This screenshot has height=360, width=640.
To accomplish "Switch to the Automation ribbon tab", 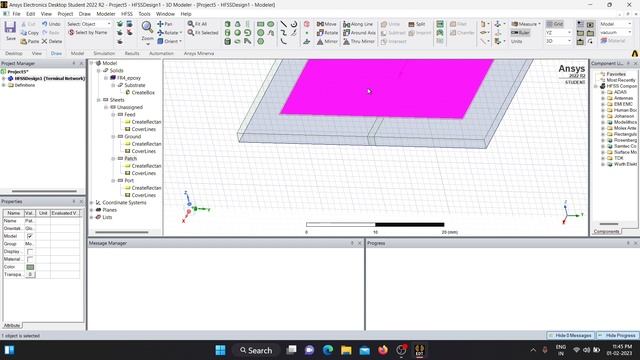I will (x=161, y=53).
